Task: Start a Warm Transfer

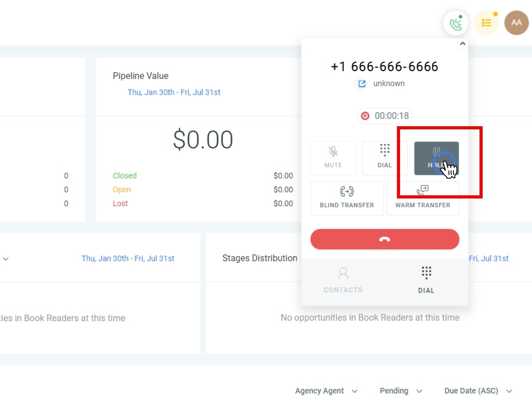Action: 423,198
